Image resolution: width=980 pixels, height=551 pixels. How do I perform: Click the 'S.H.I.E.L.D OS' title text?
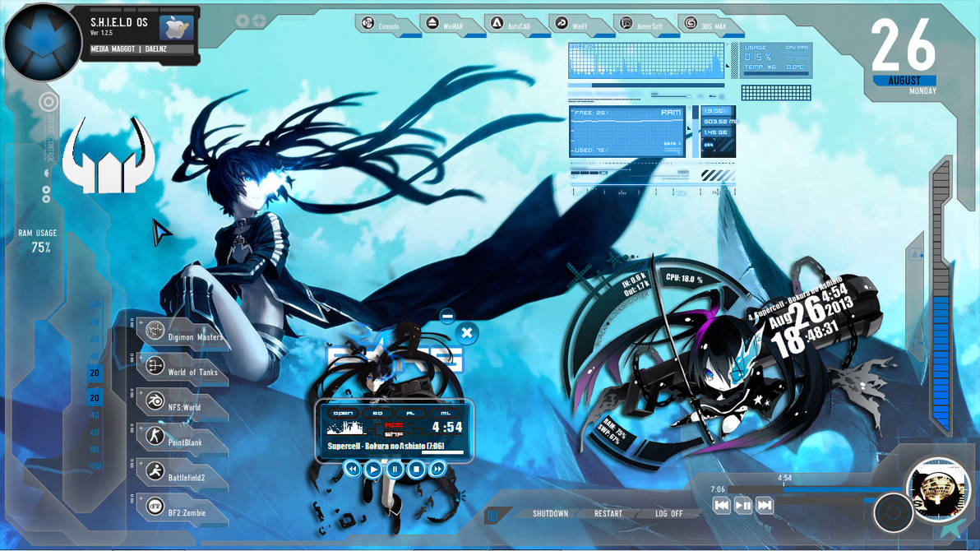coord(118,22)
